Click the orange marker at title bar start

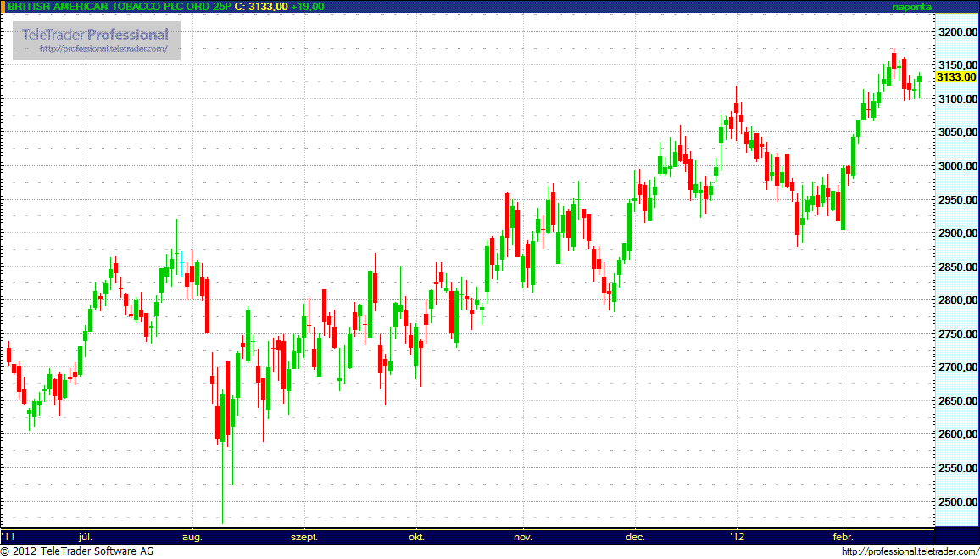pos(3,6)
